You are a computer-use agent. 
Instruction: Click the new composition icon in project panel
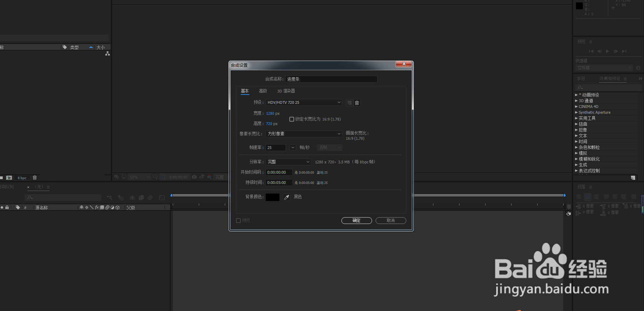[9, 178]
